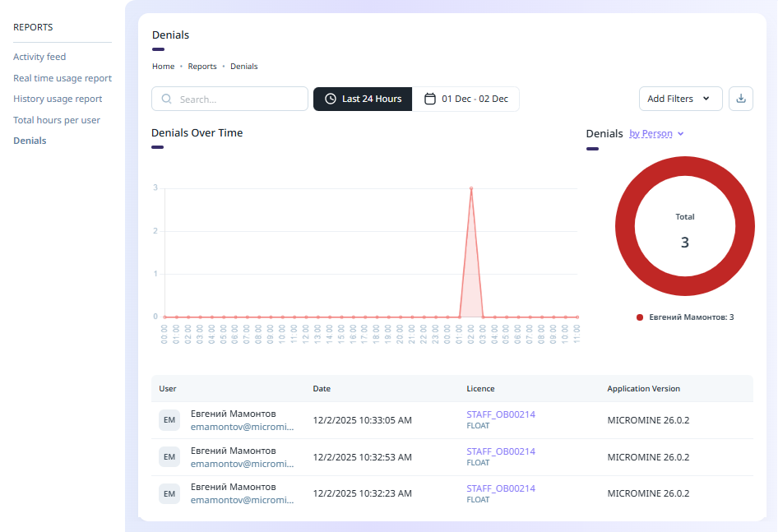Expand the Denials by Person selector

coord(656,133)
